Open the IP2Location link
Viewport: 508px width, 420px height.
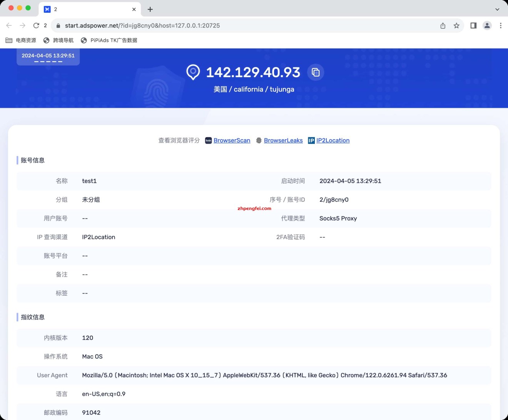pos(333,140)
